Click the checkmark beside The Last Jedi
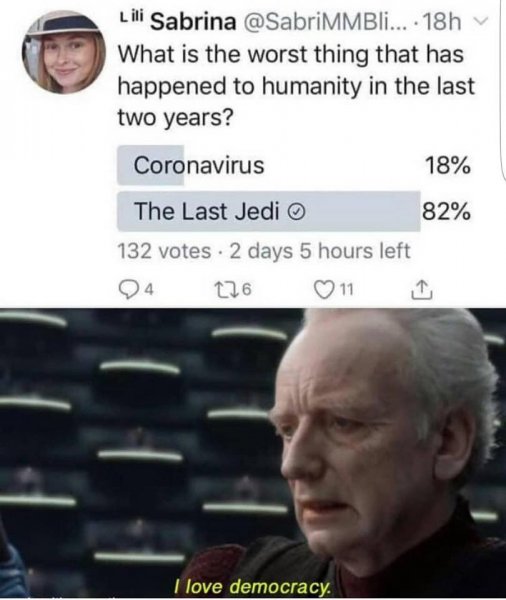This screenshot has width=506, height=600. click(x=298, y=212)
